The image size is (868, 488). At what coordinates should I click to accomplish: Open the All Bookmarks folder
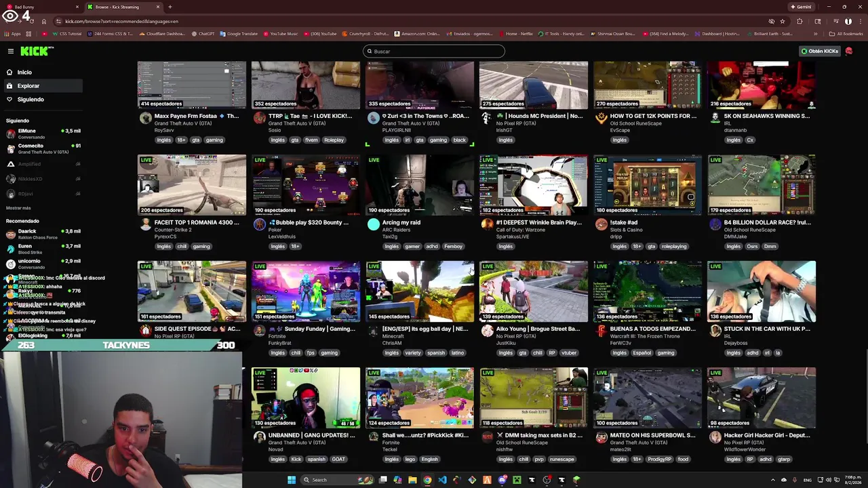tap(846, 34)
